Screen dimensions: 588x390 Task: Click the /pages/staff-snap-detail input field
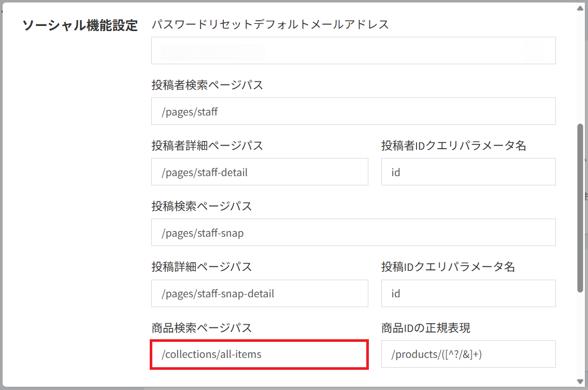(x=260, y=294)
